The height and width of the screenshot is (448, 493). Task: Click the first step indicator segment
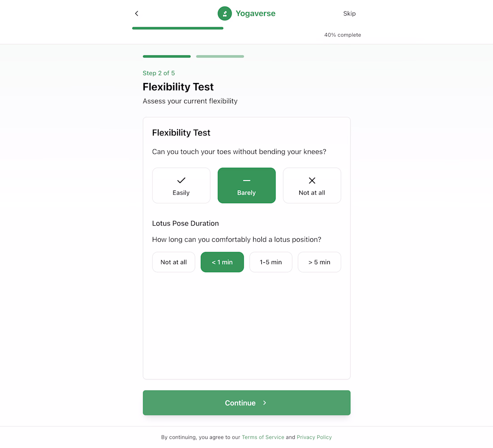[167, 57]
